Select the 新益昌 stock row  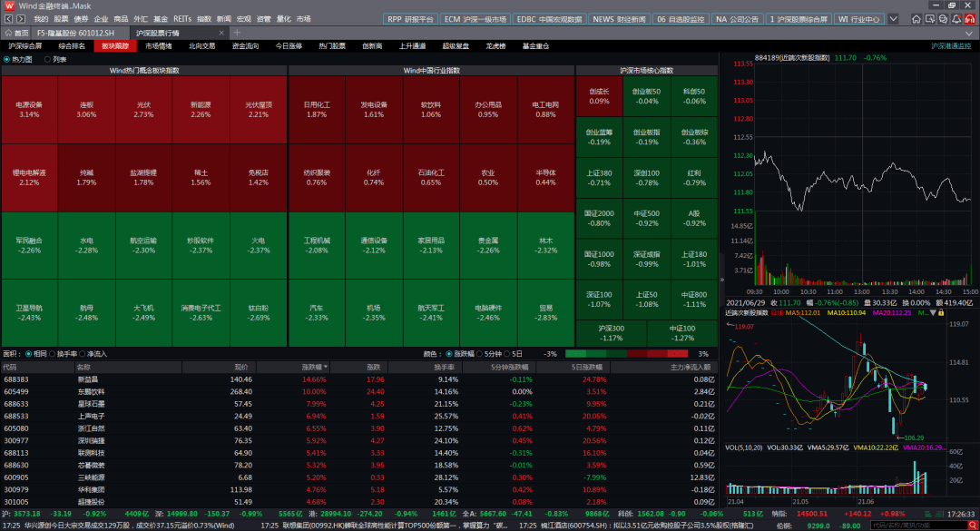click(358, 379)
